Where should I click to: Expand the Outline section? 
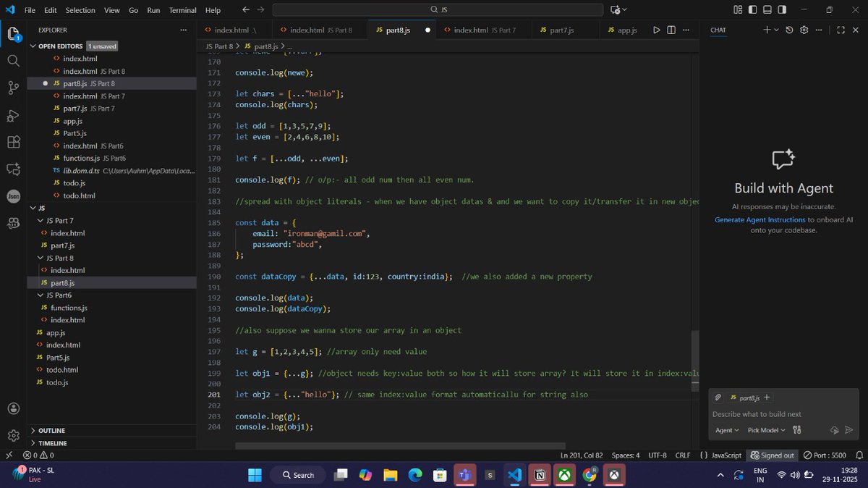[112, 430]
